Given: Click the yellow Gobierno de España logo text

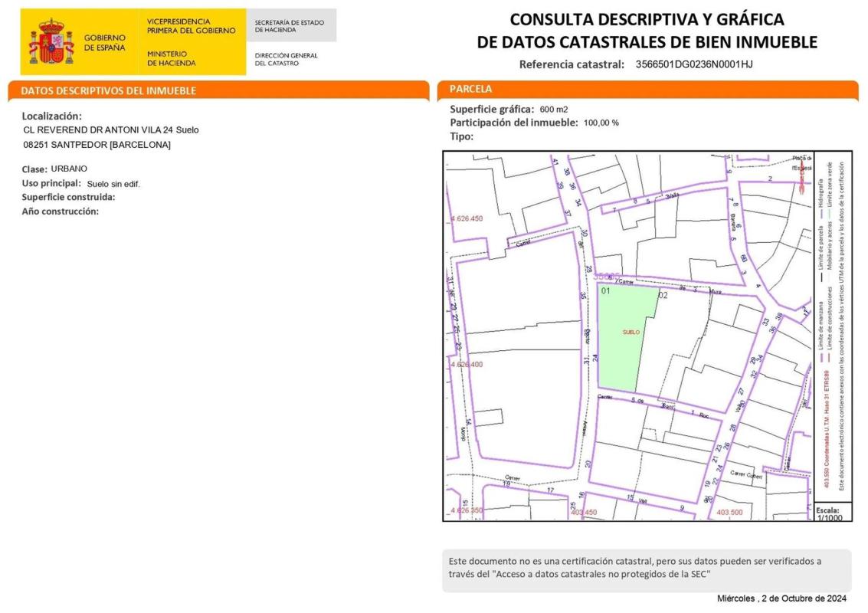Looking at the screenshot, I should [104, 42].
